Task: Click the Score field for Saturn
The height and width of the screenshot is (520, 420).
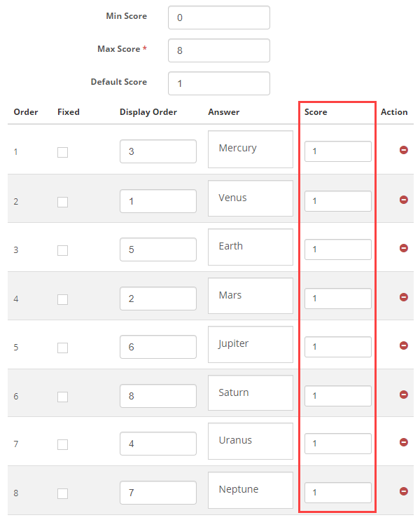Action: (337, 396)
